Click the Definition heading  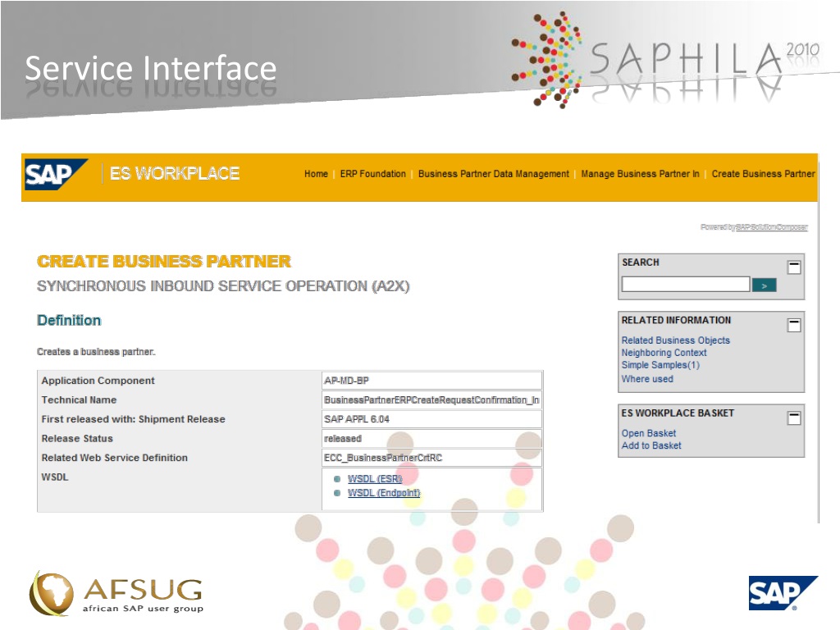point(69,321)
